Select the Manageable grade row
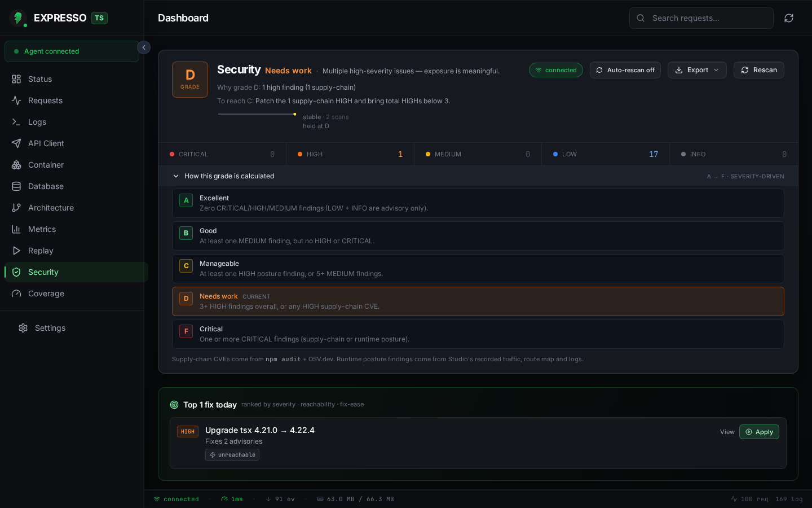Screen dimensions: 812x508 pos(478,269)
